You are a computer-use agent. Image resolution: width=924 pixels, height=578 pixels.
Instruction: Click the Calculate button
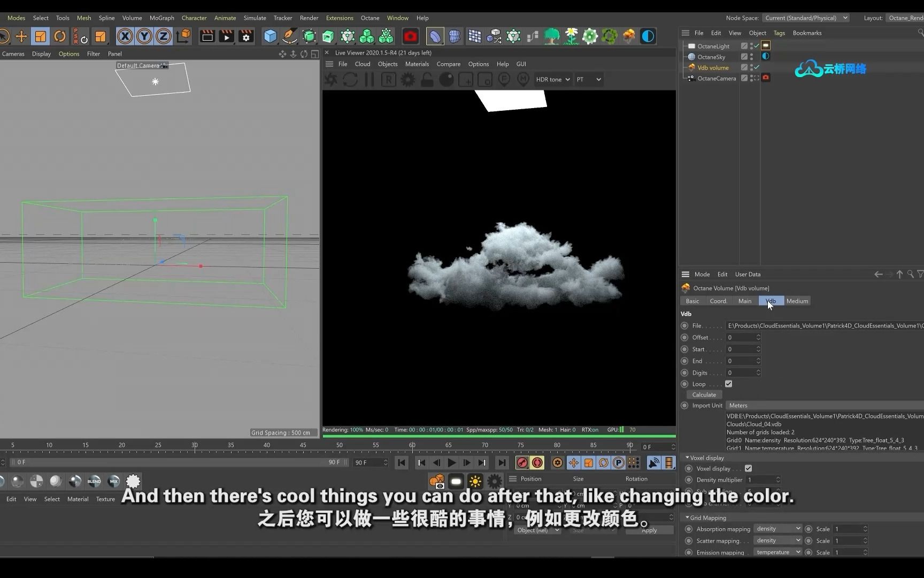(x=704, y=395)
